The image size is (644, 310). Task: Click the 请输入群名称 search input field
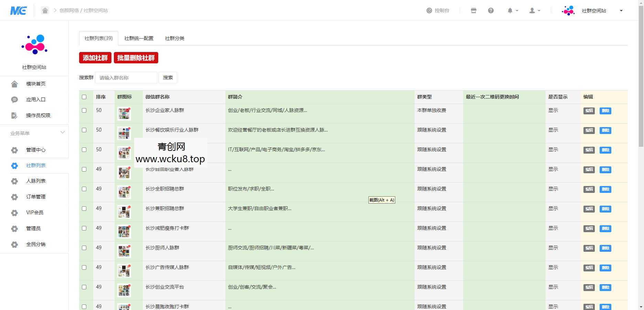coord(126,77)
